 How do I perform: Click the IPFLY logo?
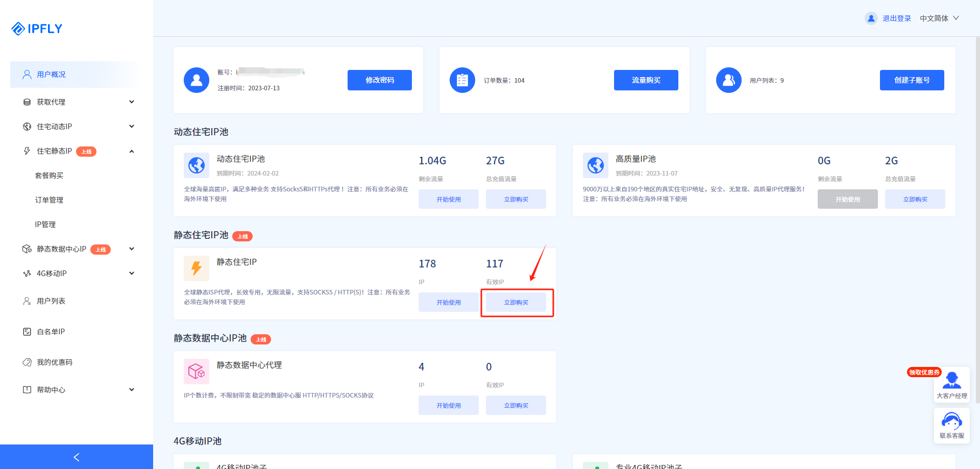coord(36,28)
